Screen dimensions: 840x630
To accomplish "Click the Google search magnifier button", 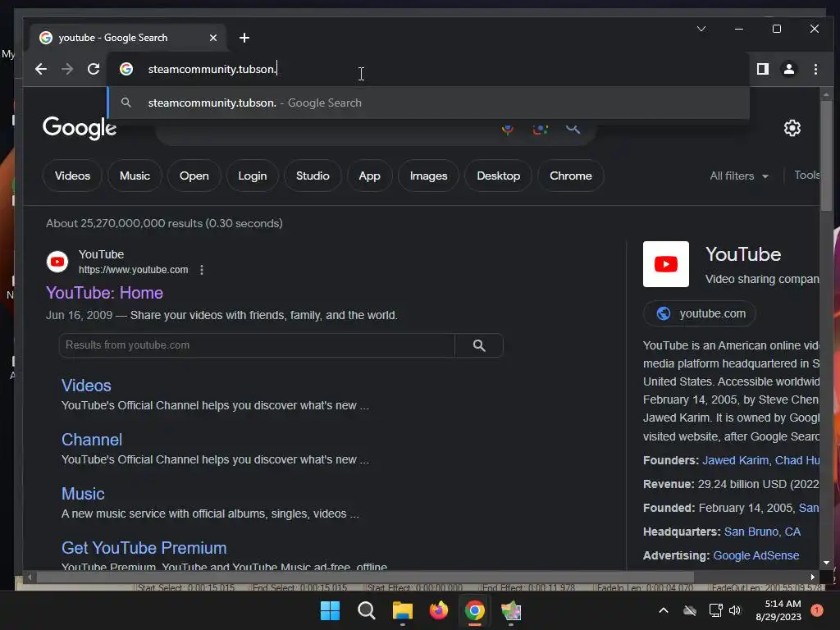I will point(573,129).
